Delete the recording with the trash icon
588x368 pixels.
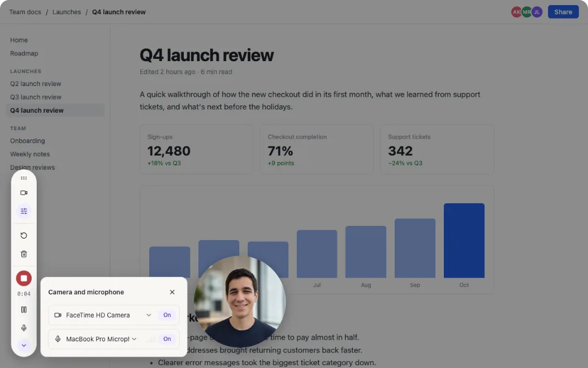coord(24,254)
